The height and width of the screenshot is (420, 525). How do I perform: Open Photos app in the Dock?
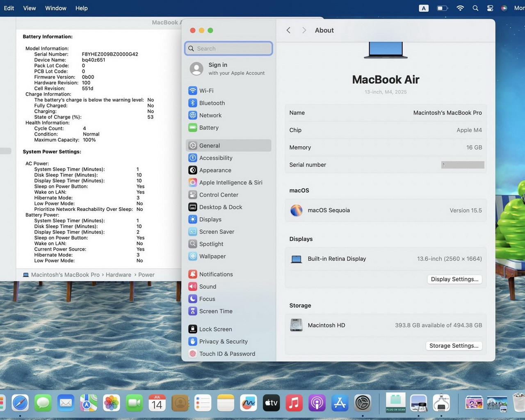(112, 403)
